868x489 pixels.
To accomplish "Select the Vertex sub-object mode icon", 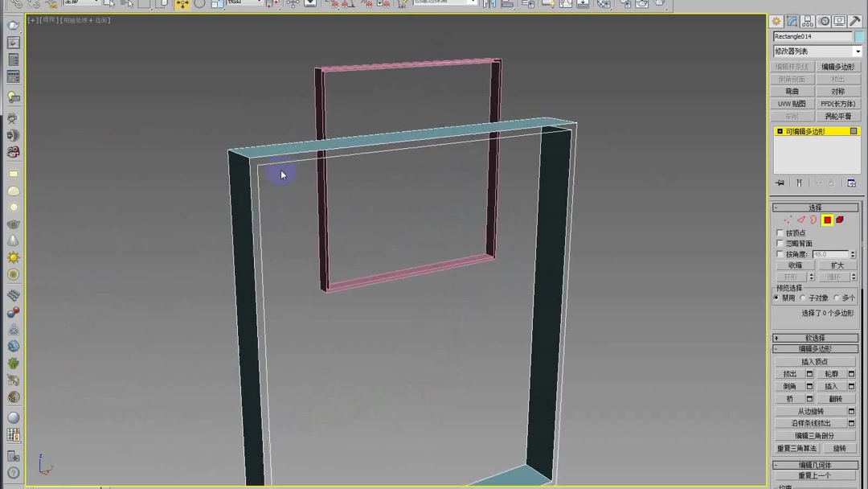I will (x=788, y=219).
